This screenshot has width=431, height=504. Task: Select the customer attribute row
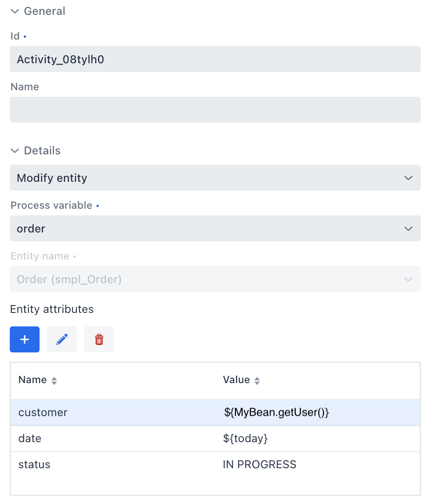tap(43, 412)
